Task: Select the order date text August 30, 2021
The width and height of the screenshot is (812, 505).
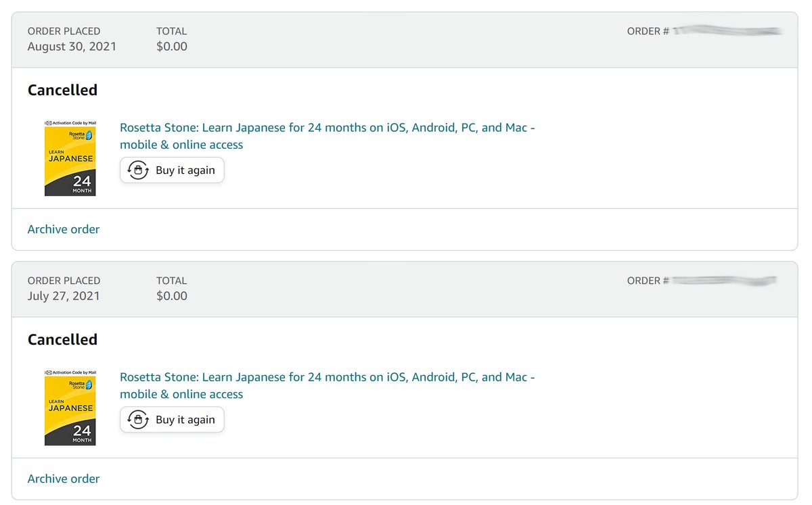Action: tap(72, 47)
